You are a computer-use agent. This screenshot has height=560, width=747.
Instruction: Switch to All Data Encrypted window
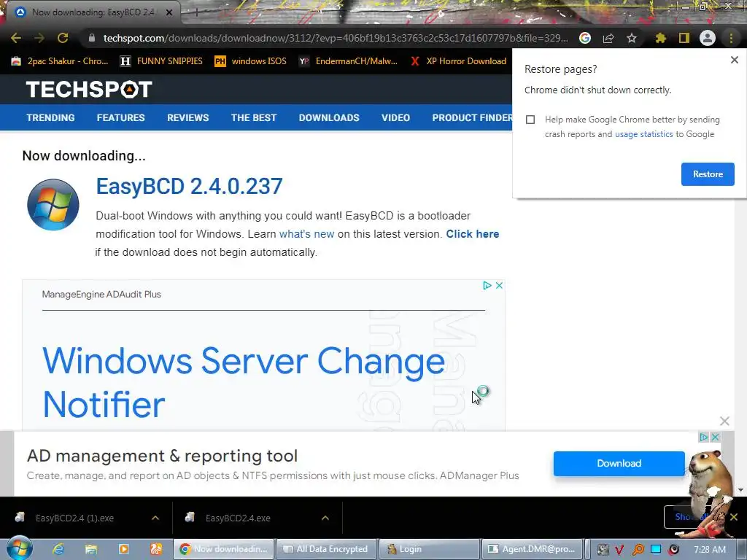326,549
